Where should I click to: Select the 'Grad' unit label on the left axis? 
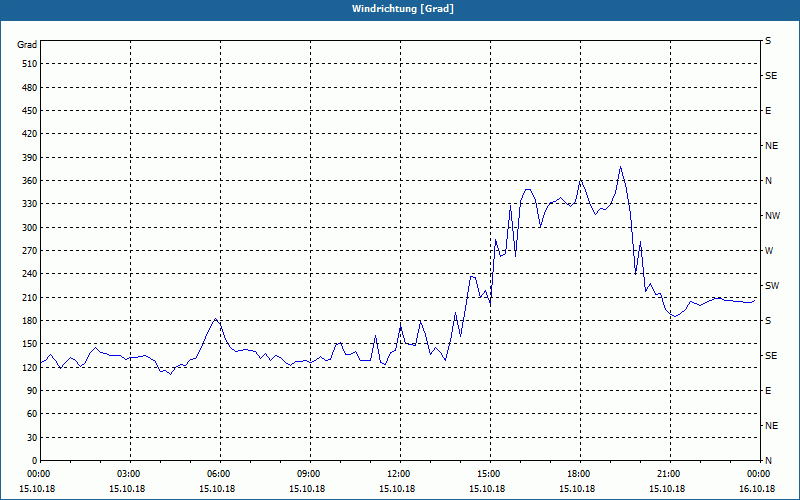click(x=27, y=45)
